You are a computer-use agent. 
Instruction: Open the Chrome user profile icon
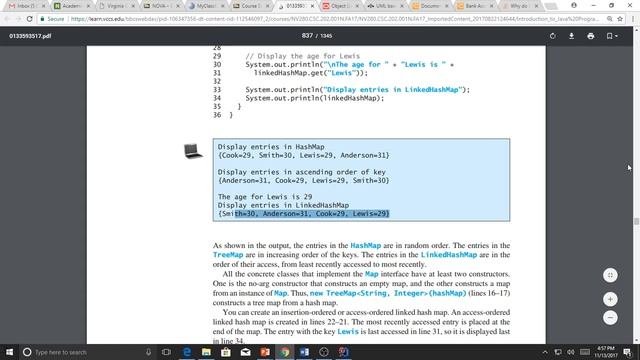tap(574, 5)
